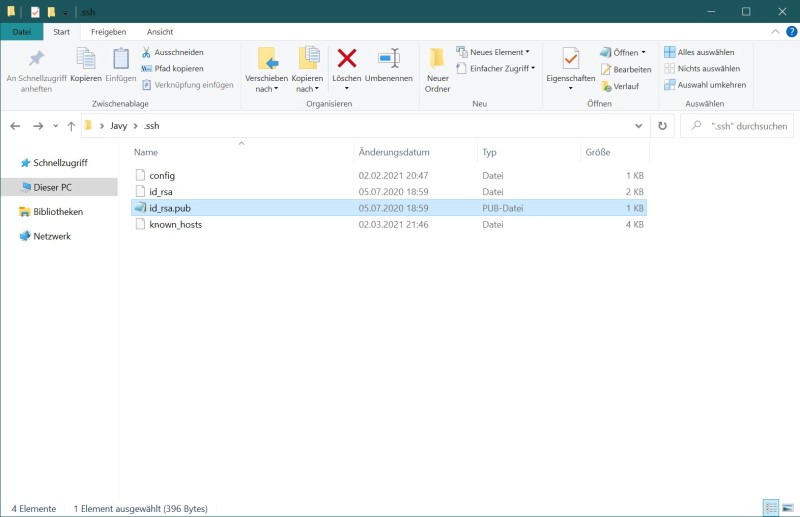
Task: Switch to Freigeben ribbon tab
Action: tap(108, 32)
